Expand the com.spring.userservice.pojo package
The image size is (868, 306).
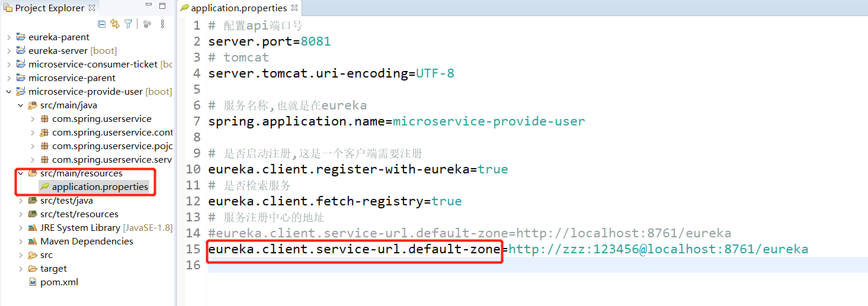point(33,146)
